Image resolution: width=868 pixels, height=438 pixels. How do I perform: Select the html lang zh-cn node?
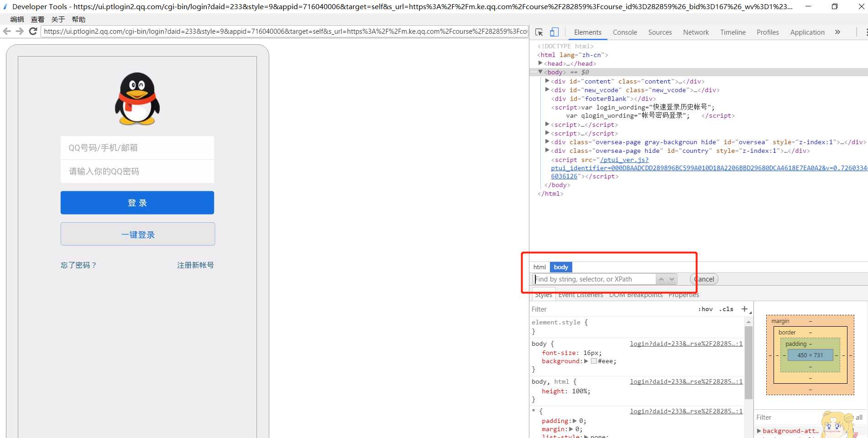573,55
